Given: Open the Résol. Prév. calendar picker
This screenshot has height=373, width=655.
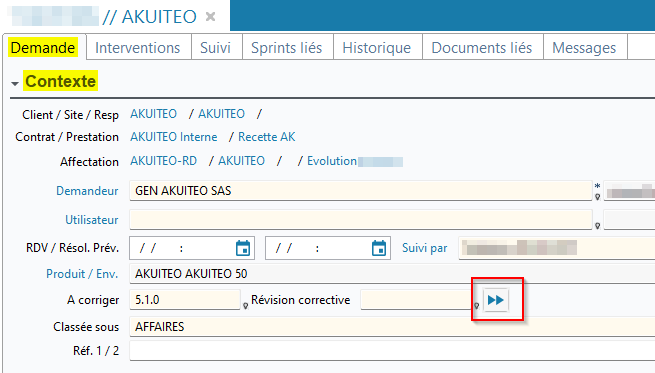Looking at the screenshot, I should point(379,248).
